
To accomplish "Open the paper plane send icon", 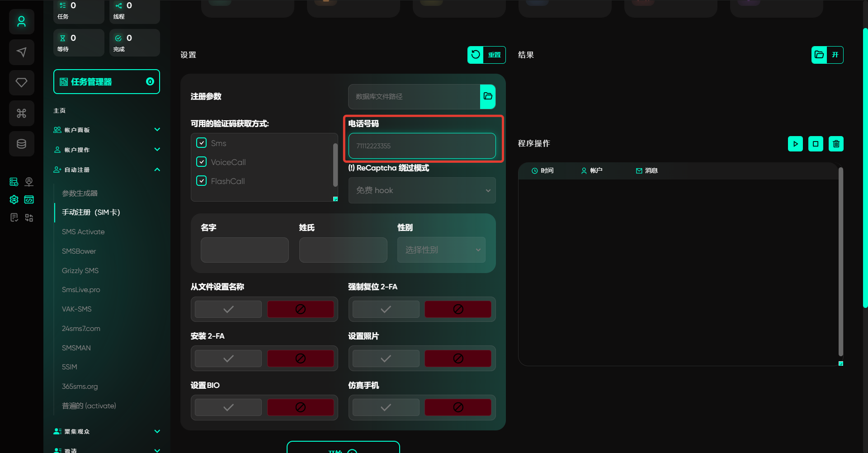I will tap(21, 52).
